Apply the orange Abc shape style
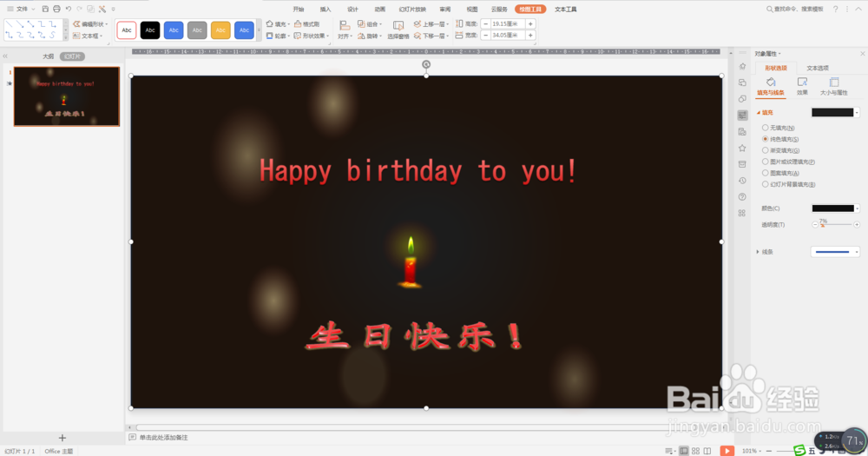 220,30
